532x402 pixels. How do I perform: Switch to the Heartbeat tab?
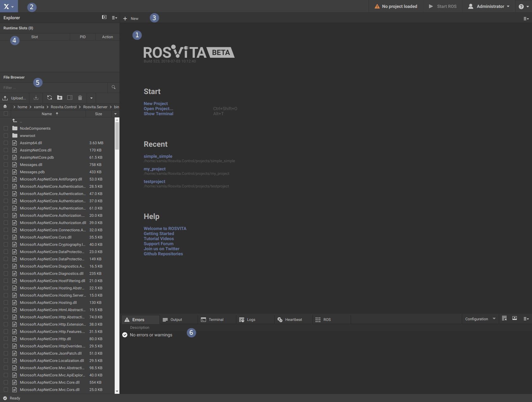[x=293, y=320]
